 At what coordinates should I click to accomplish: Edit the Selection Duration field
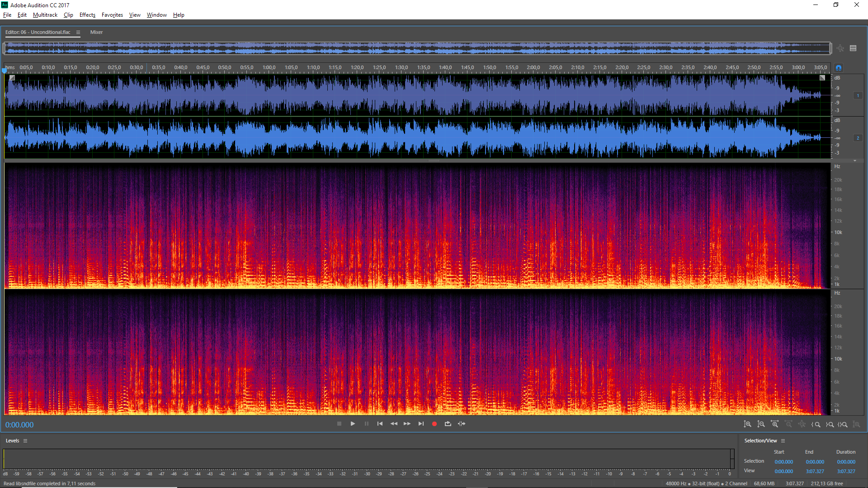coord(846,462)
